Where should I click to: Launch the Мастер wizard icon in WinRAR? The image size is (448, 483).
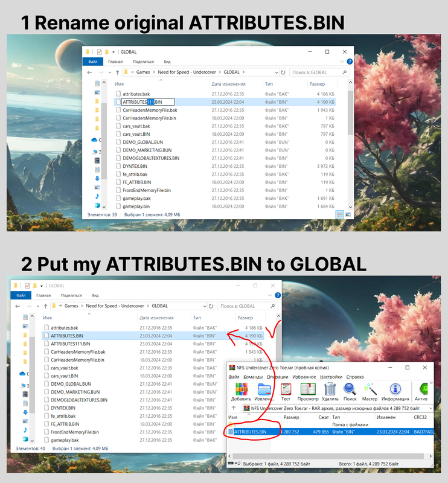click(x=370, y=389)
